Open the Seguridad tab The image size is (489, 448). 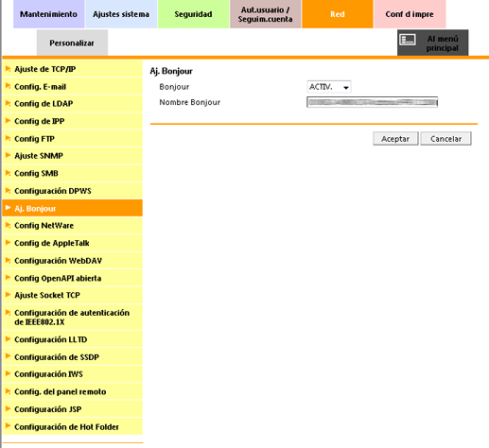[193, 14]
